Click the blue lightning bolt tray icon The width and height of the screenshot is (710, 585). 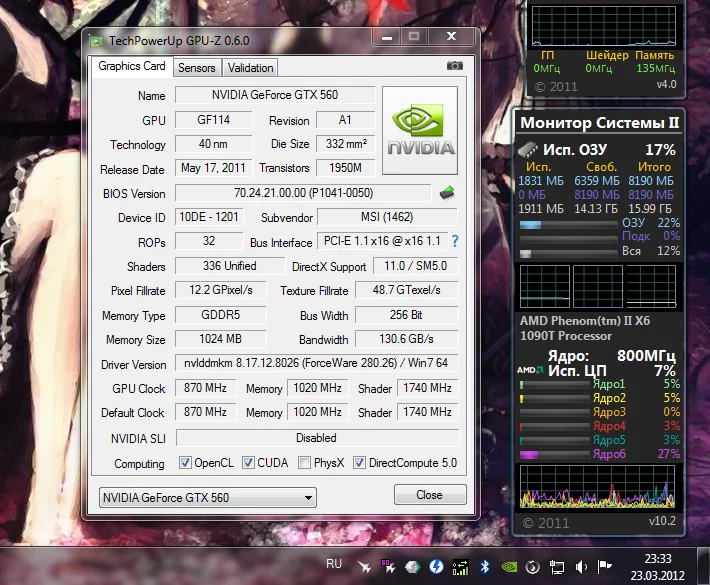tap(437, 566)
